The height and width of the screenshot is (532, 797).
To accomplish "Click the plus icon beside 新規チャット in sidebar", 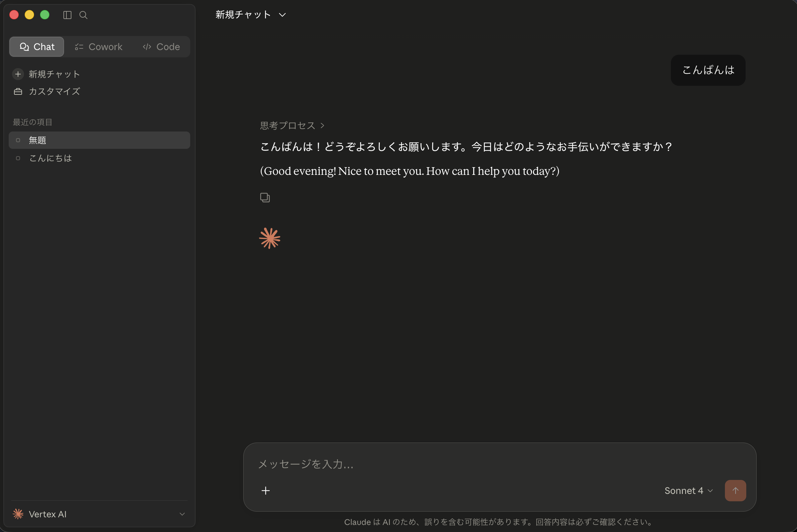I will click(18, 74).
